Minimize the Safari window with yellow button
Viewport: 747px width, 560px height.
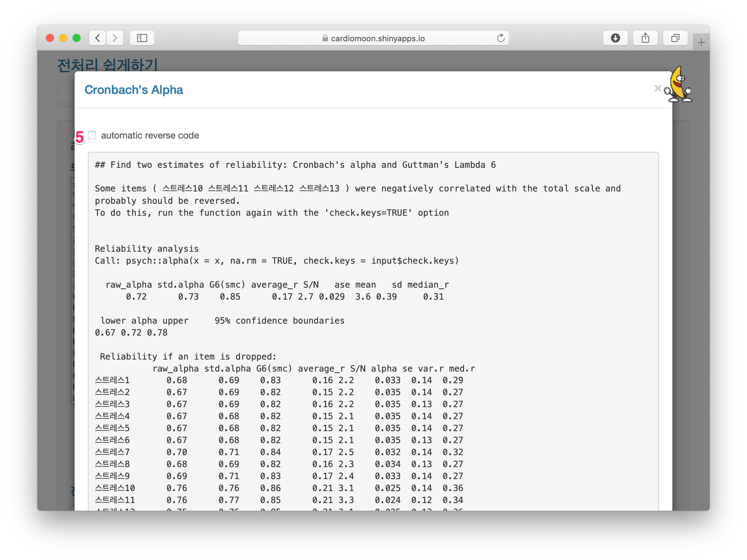tap(63, 38)
